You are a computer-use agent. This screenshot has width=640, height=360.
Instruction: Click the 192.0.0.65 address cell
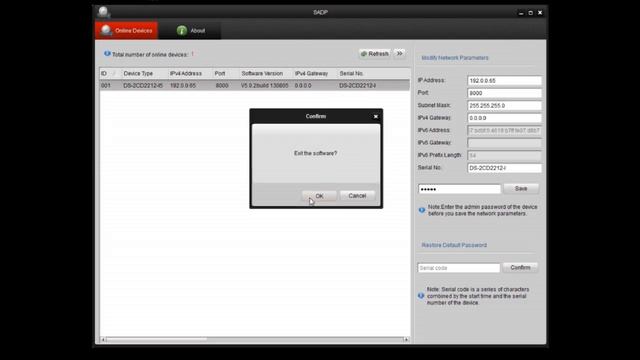click(x=183, y=86)
